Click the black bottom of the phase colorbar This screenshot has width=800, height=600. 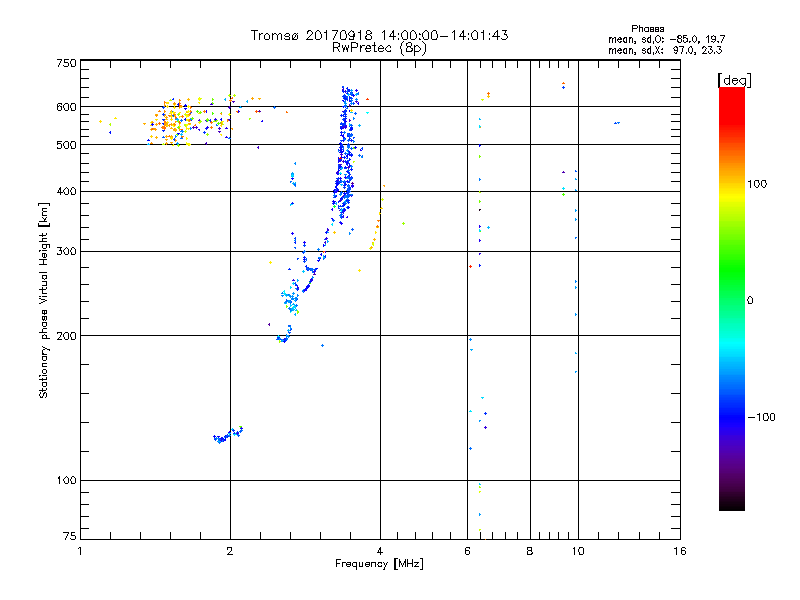pos(732,503)
